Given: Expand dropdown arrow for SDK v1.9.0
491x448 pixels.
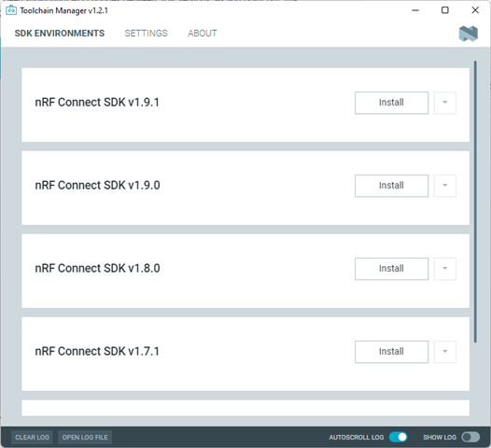Looking at the screenshot, I should pyautogui.click(x=445, y=186).
